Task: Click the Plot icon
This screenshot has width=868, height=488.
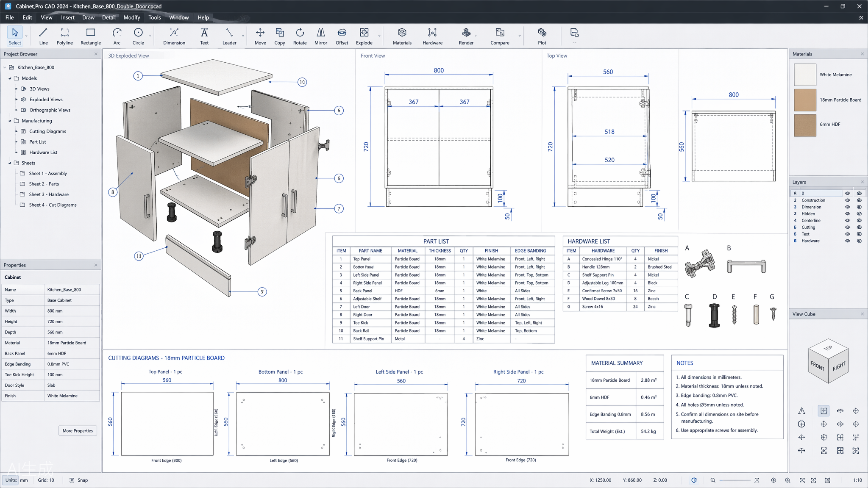Action: click(x=542, y=33)
